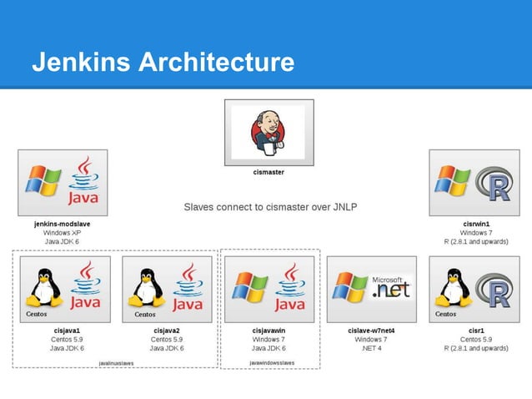Click 'Centos 5.9' under cisjava2

167,340
